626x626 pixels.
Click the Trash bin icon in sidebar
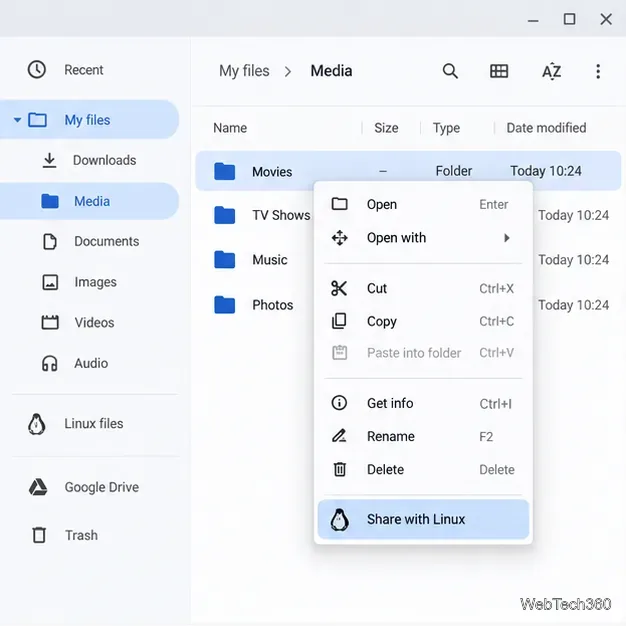pos(39,535)
